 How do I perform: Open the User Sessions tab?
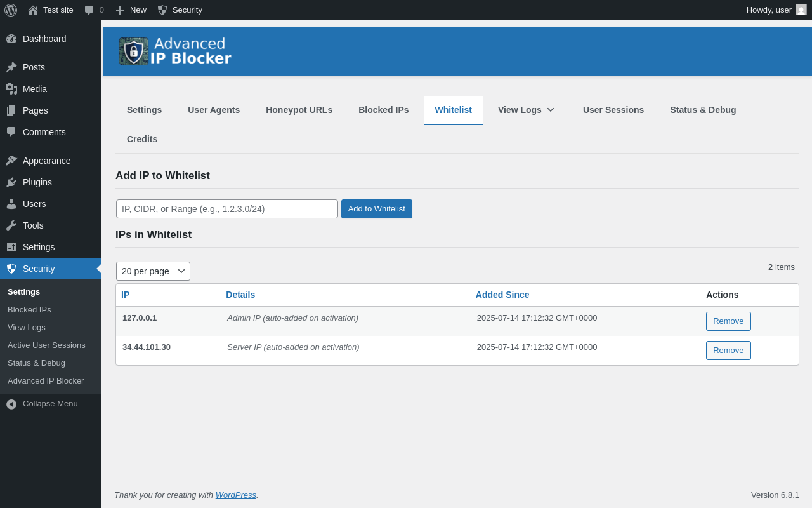[x=613, y=110]
